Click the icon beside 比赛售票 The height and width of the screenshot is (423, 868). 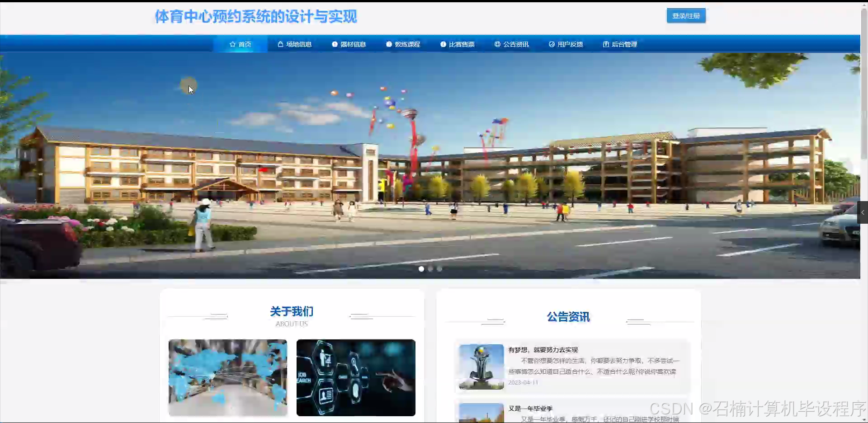coord(443,44)
